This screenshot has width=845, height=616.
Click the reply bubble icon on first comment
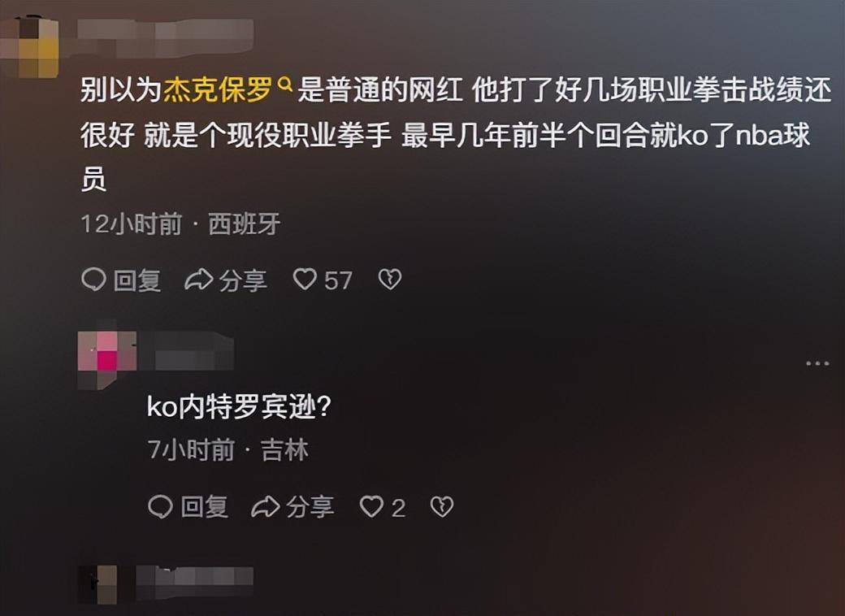(x=93, y=280)
